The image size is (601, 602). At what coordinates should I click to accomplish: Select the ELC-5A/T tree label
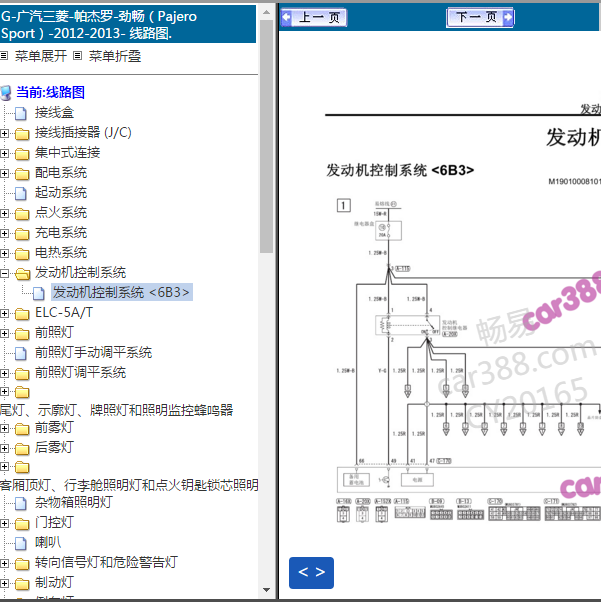pyautogui.click(x=64, y=313)
